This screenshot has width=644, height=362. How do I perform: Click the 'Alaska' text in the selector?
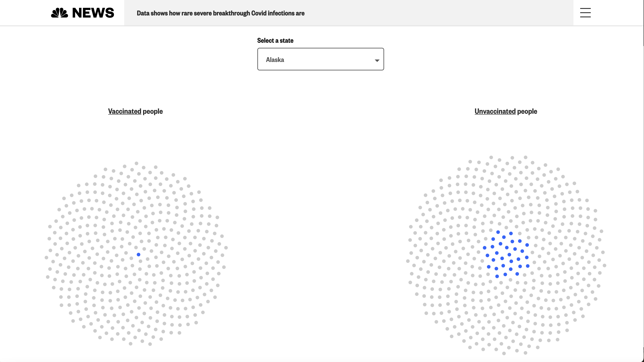(x=275, y=60)
